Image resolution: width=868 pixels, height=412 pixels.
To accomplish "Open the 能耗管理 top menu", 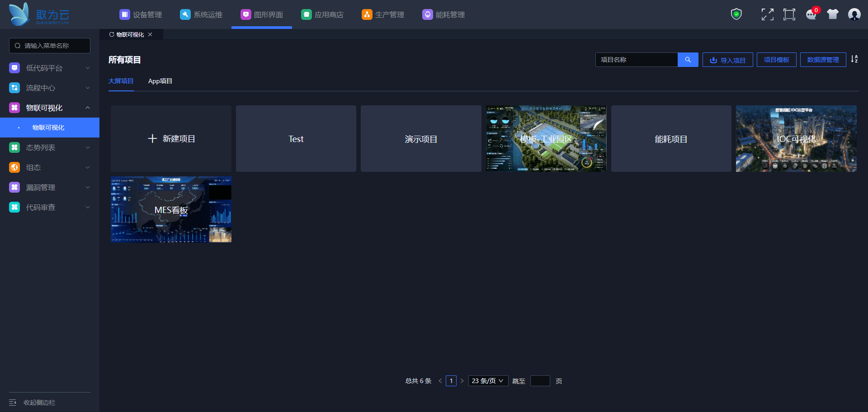I will [443, 14].
